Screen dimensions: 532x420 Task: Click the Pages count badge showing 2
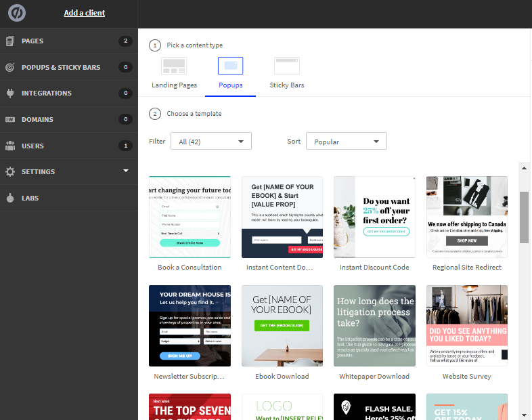[125, 41]
